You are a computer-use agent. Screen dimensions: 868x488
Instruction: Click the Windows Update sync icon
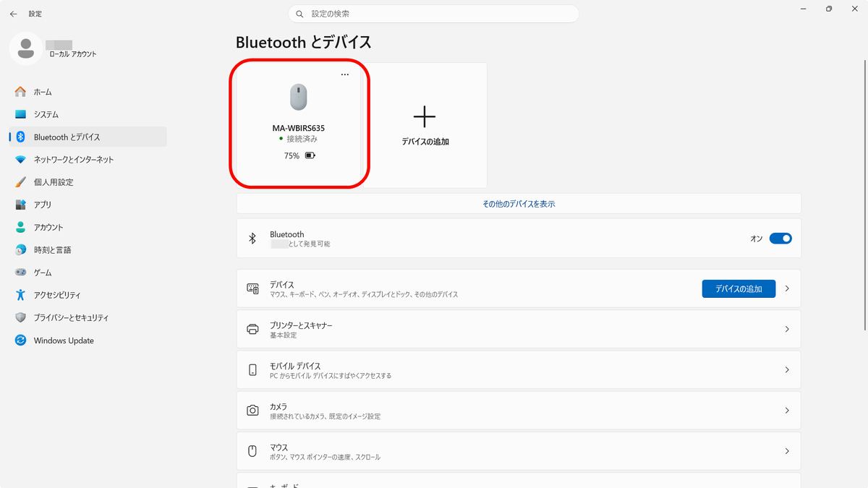(x=21, y=341)
